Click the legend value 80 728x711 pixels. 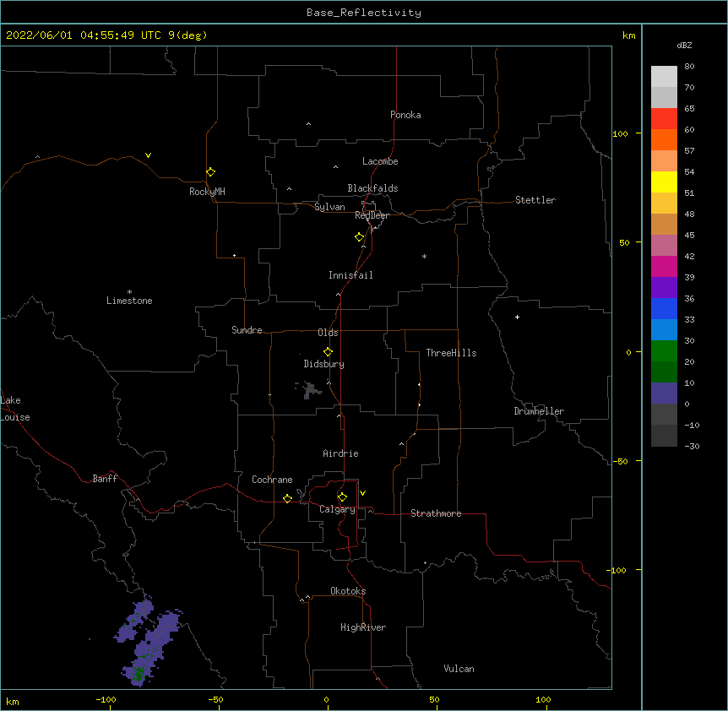689,67
